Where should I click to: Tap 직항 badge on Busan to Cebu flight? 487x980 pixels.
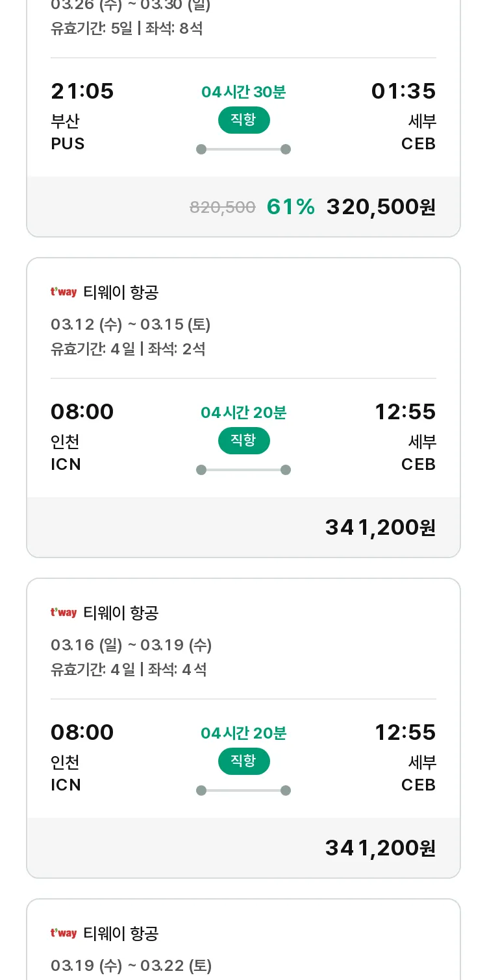click(243, 120)
